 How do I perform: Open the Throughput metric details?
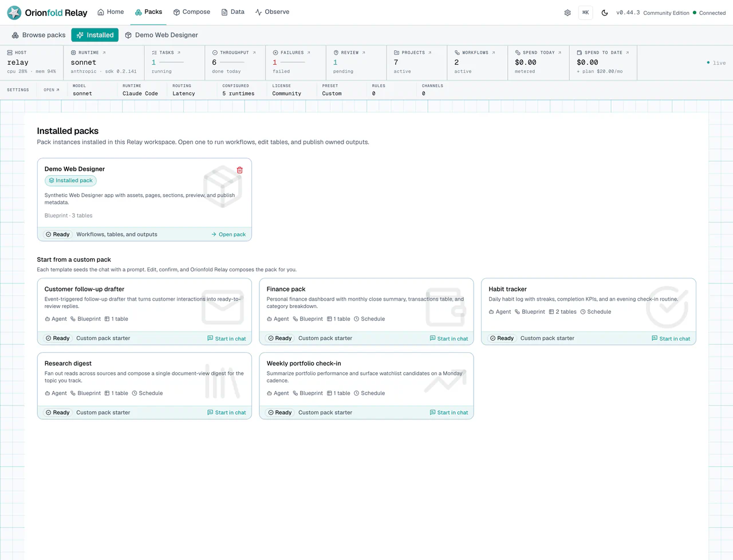235,62
